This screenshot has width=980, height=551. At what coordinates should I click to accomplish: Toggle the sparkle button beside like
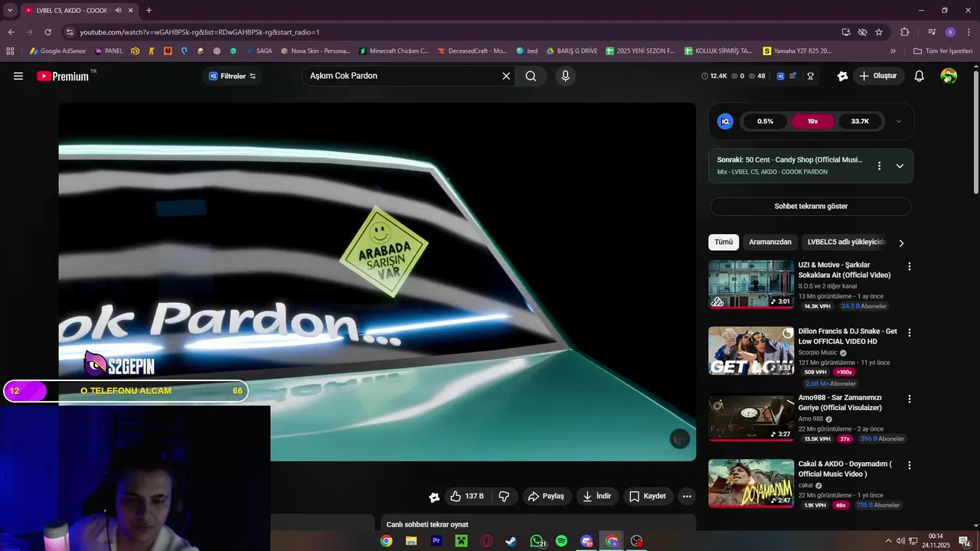click(x=434, y=497)
